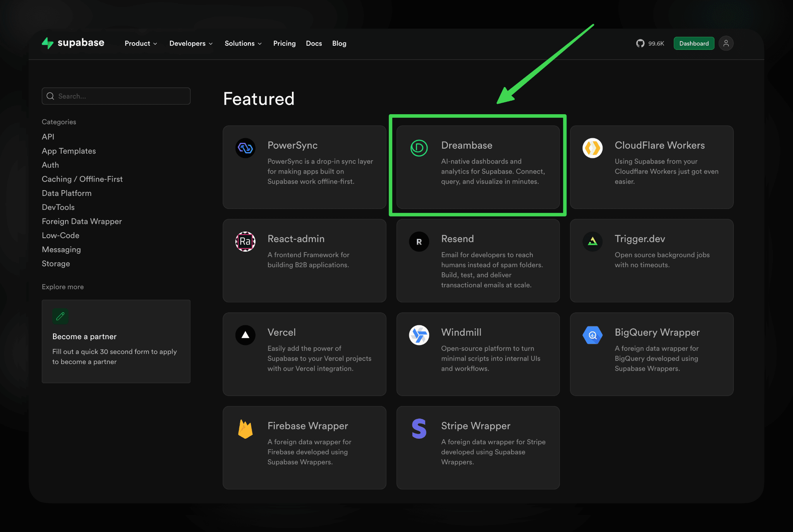
Task: Click the user profile avatar icon
Action: pos(726,43)
